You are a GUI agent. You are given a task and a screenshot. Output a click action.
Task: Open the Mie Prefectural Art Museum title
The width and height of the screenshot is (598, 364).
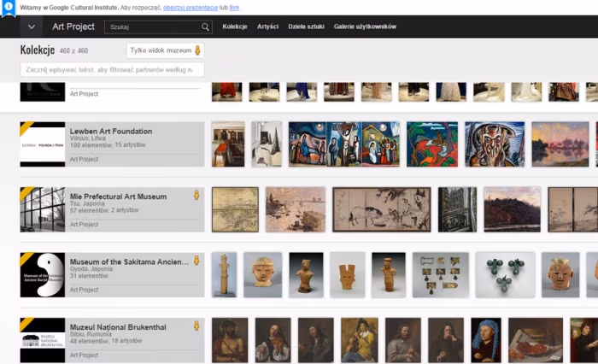118,197
